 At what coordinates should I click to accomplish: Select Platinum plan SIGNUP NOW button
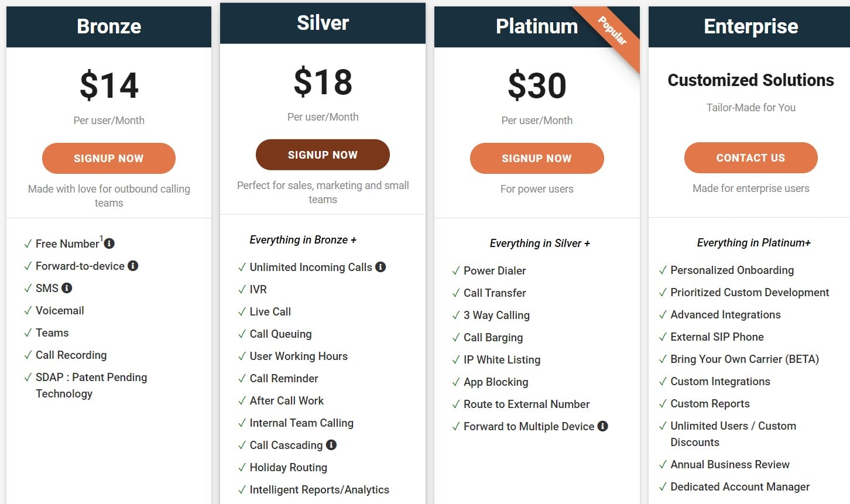537,158
